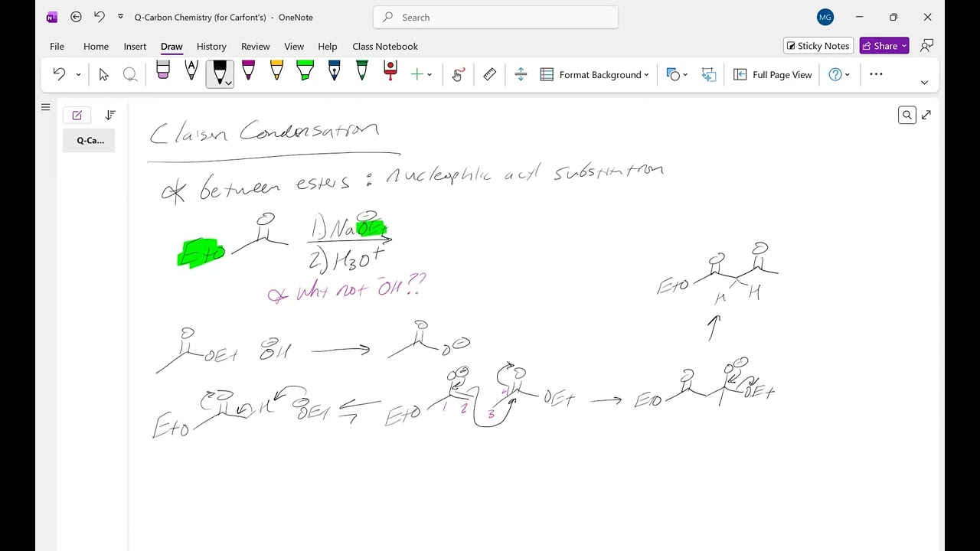Add a new pen with plus
This screenshot has width=980, height=551.
[417, 74]
